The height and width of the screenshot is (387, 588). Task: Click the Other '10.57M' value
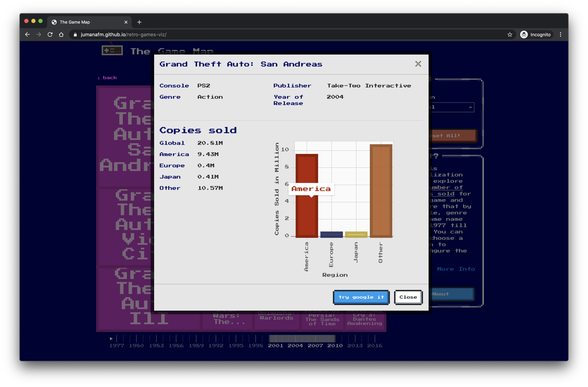(x=210, y=188)
